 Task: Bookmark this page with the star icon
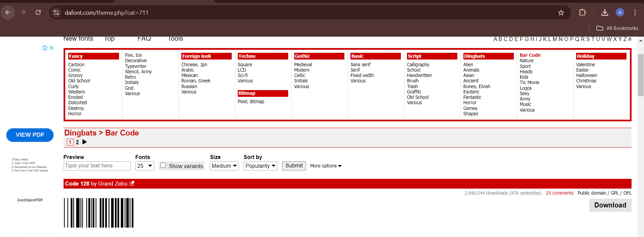(561, 12)
